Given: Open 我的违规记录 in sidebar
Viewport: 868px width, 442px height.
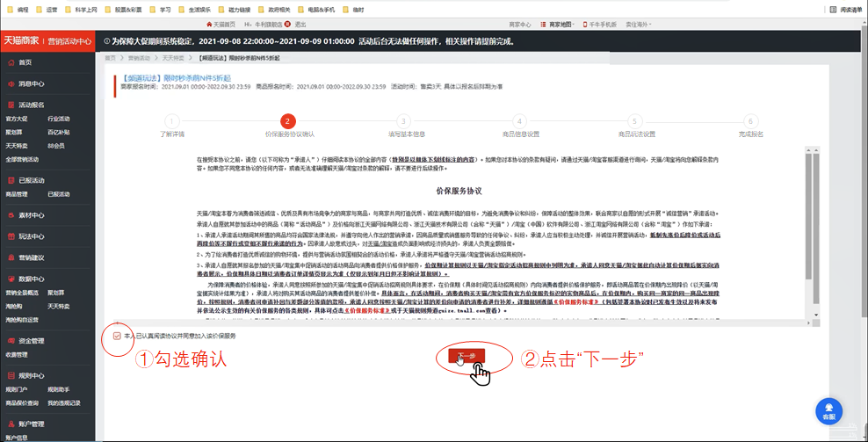Looking at the screenshot, I should click(64, 403).
